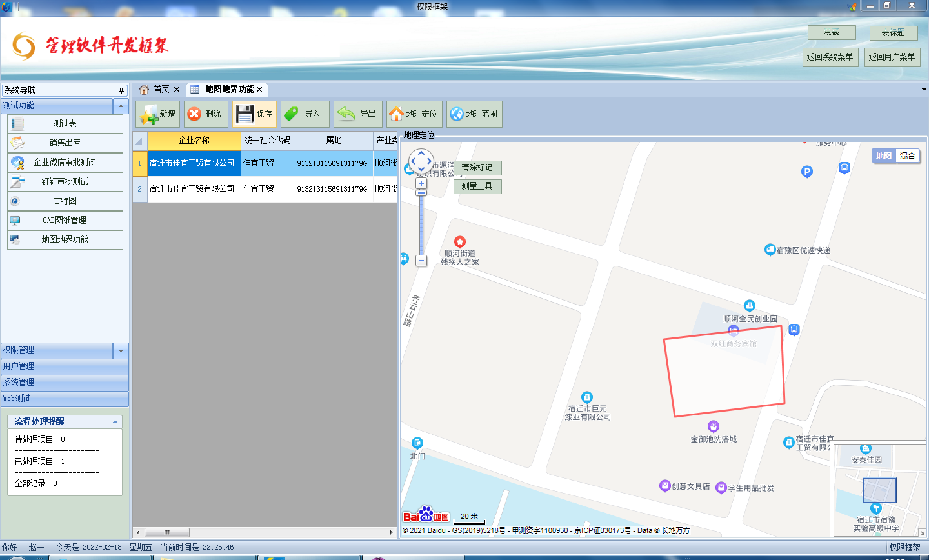Click 已处理项目 reminder entry
This screenshot has width=929, height=560.
(x=40, y=461)
